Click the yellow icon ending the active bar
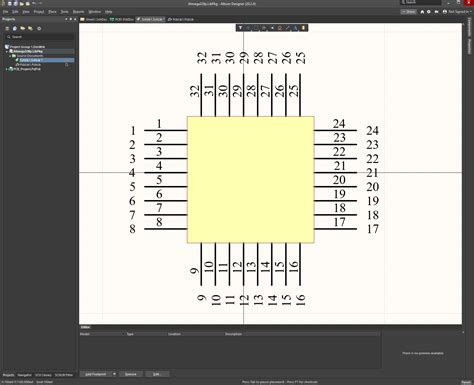This screenshot has width=474, height=385. pos(303,28)
